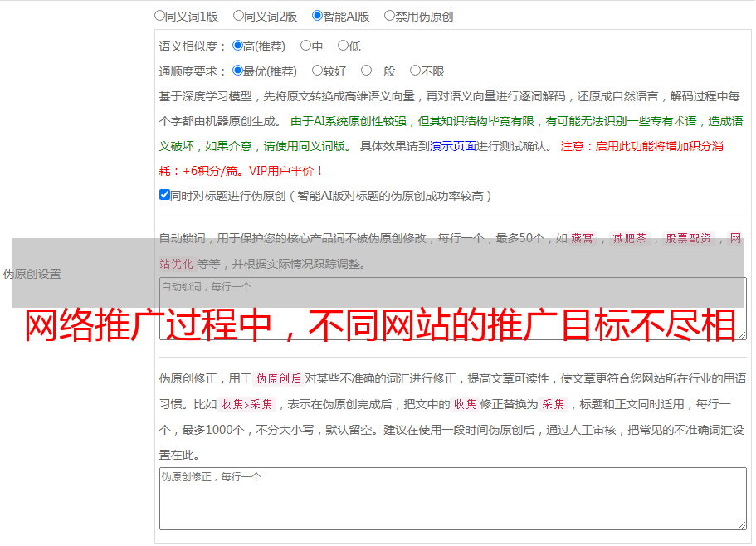
Task: Grab the 伪原创修正 textarea resize handle
Action: (x=742, y=526)
